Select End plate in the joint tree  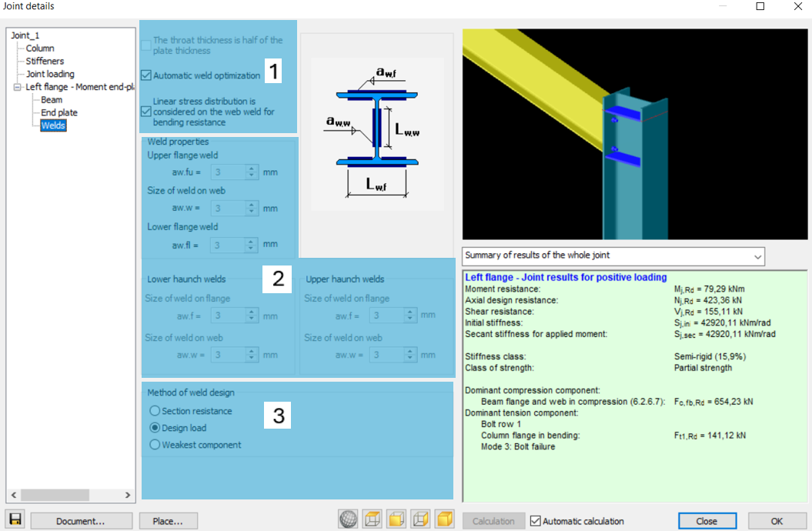pyautogui.click(x=59, y=112)
